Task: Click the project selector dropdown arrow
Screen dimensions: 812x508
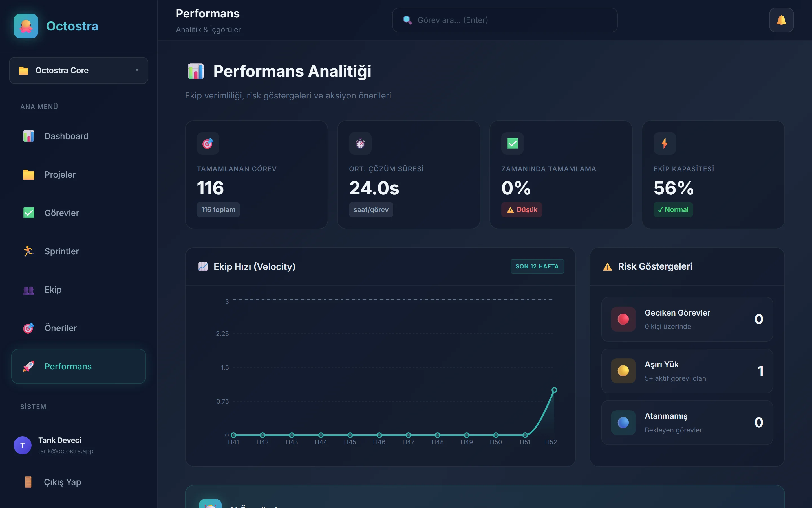Action: [x=137, y=70]
